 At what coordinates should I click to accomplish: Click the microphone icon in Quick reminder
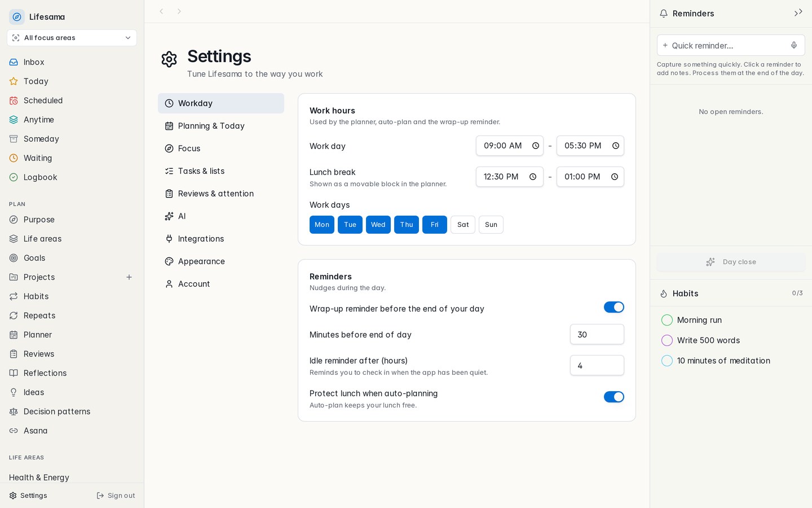794,45
